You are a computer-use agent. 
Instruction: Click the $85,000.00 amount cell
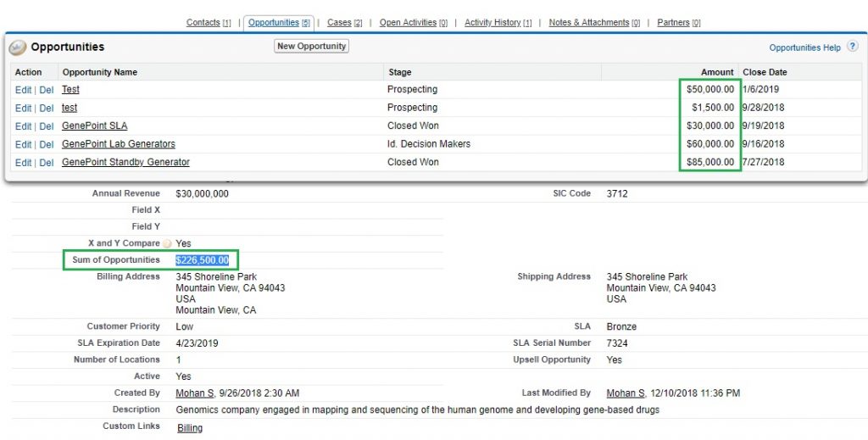[710, 162]
